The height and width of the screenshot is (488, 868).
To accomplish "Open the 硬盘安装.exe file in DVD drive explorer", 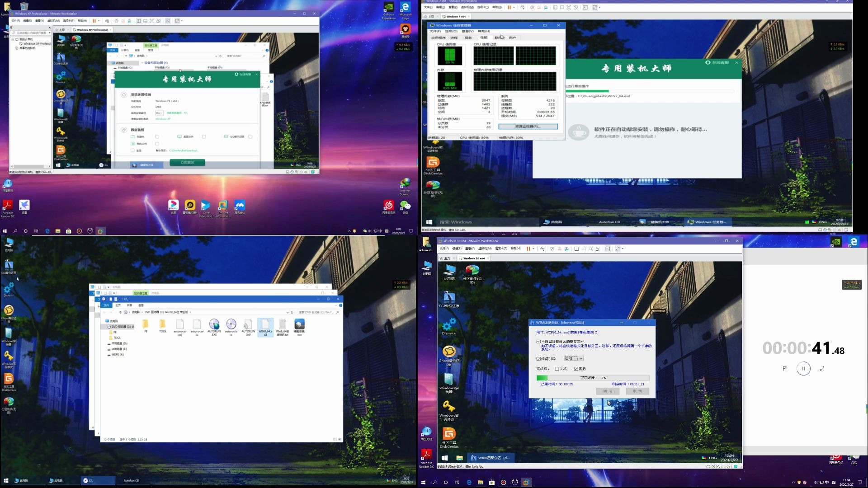I will click(299, 327).
